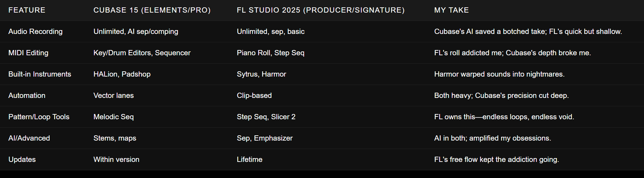Select the Pattern/Loop Tools row label

coord(39,117)
